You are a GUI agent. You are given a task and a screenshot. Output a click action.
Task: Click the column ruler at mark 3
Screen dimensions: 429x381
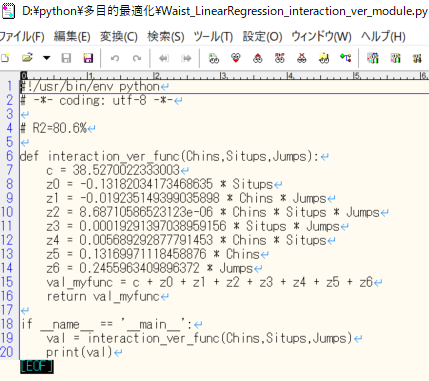[223, 76]
